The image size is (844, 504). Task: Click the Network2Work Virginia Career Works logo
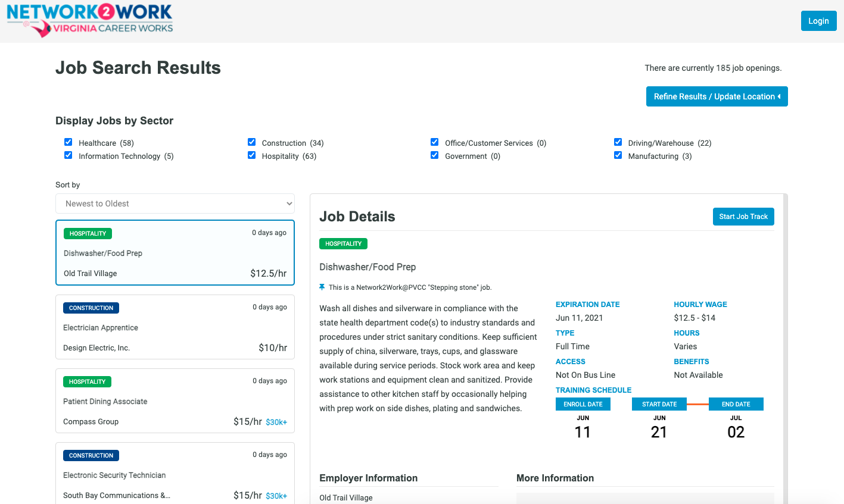(90, 21)
